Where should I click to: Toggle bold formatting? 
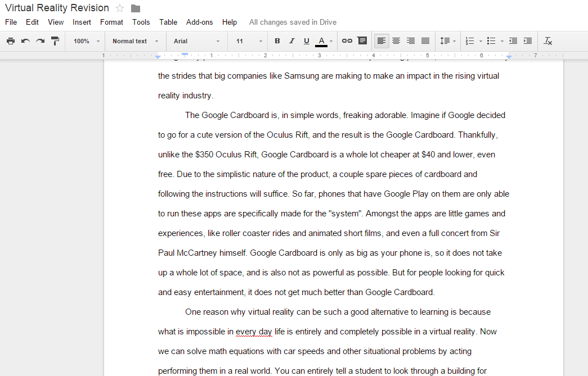pyautogui.click(x=277, y=41)
